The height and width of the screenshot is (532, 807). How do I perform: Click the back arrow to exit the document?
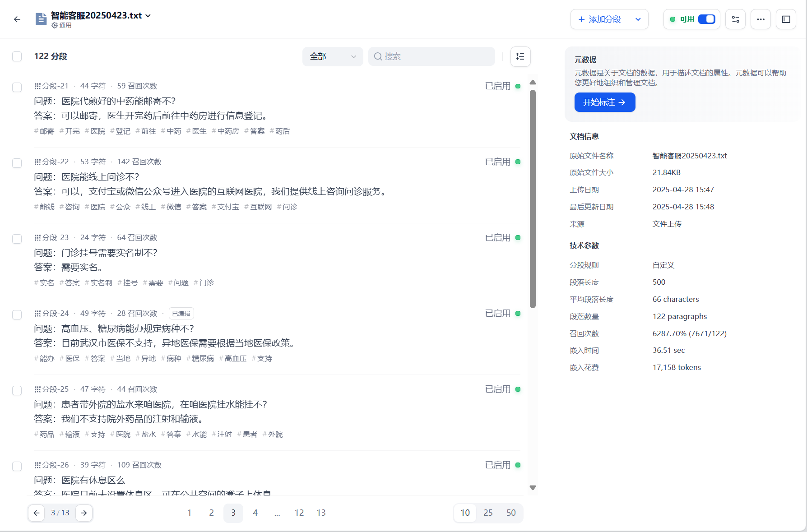tap(17, 19)
